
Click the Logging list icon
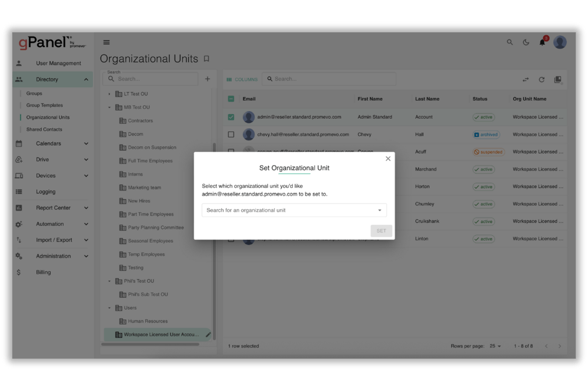tap(19, 192)
